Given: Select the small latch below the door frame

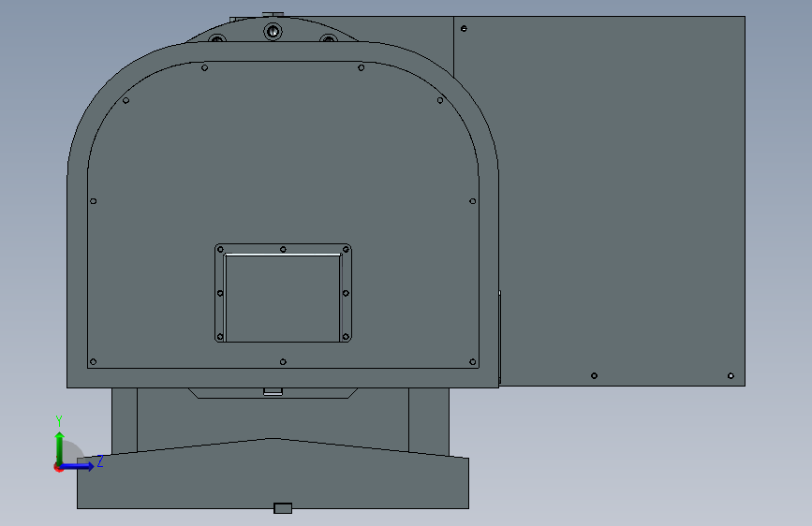Looking at the screenshot, I should pos(273,391).
